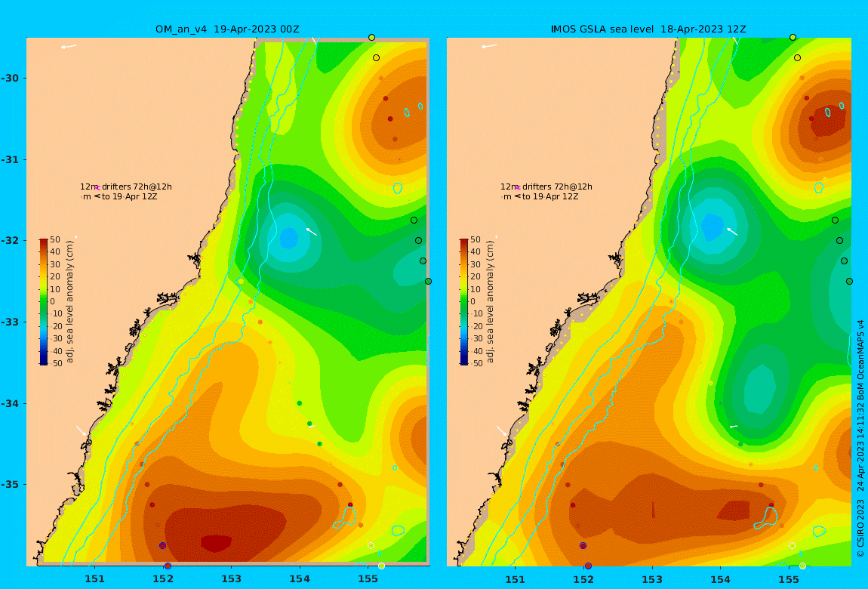Click the left map '12m drifters 72h@12h' legend
868x589 pixels.
coord(126,187)
